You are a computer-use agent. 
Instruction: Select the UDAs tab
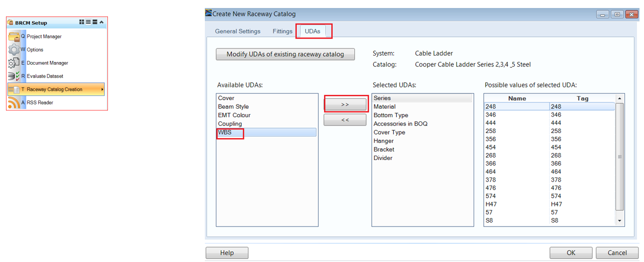(x=313, y=31)
